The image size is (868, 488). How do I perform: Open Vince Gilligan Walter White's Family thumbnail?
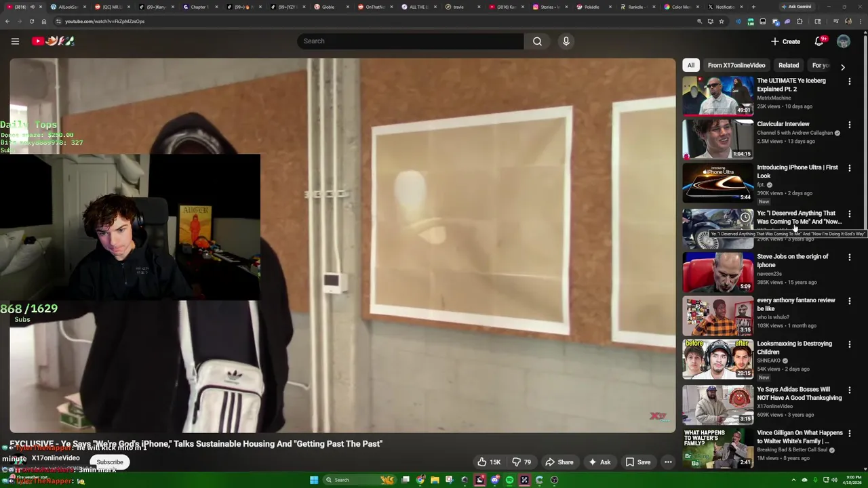tap(718, 448)
